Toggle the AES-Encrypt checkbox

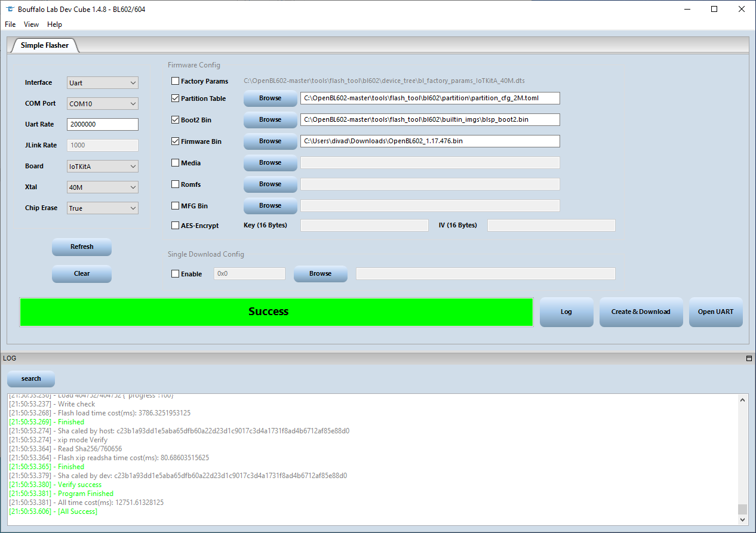175,226
